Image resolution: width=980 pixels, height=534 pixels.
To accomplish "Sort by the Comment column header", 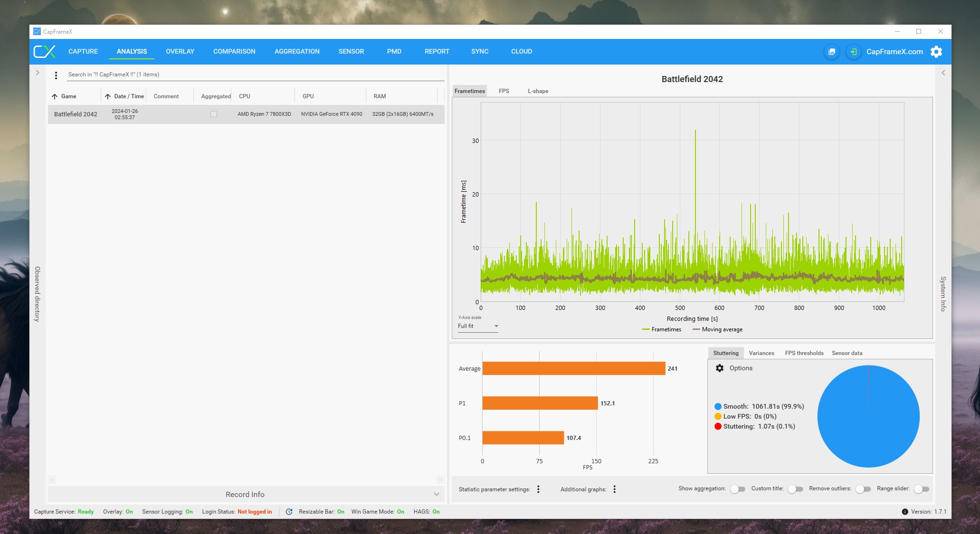I will pos(166,96).
